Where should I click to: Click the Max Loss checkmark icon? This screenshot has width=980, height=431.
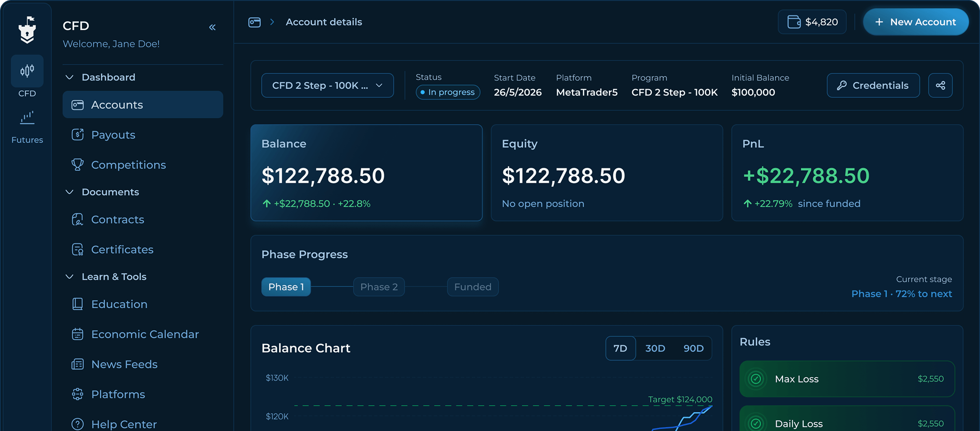point(756,379)
